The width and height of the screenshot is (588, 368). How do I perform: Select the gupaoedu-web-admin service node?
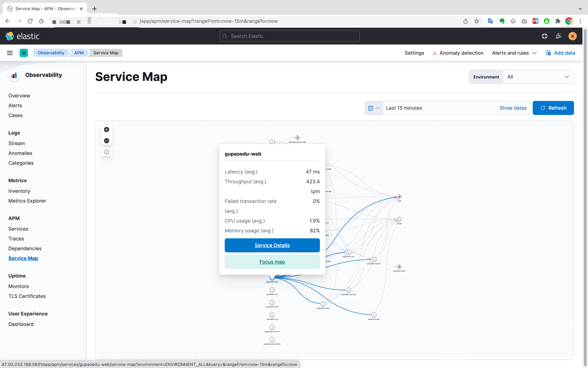[272, 340]
